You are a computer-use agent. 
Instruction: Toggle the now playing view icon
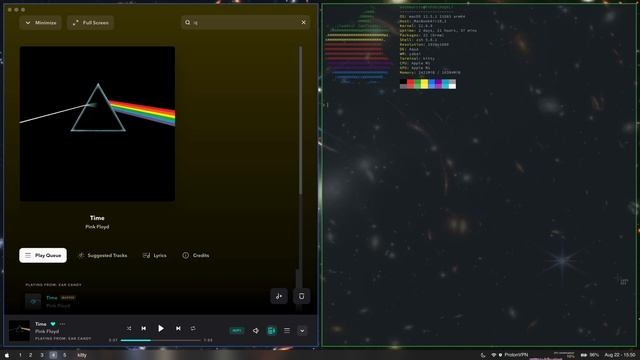click(x=271, y=331)
